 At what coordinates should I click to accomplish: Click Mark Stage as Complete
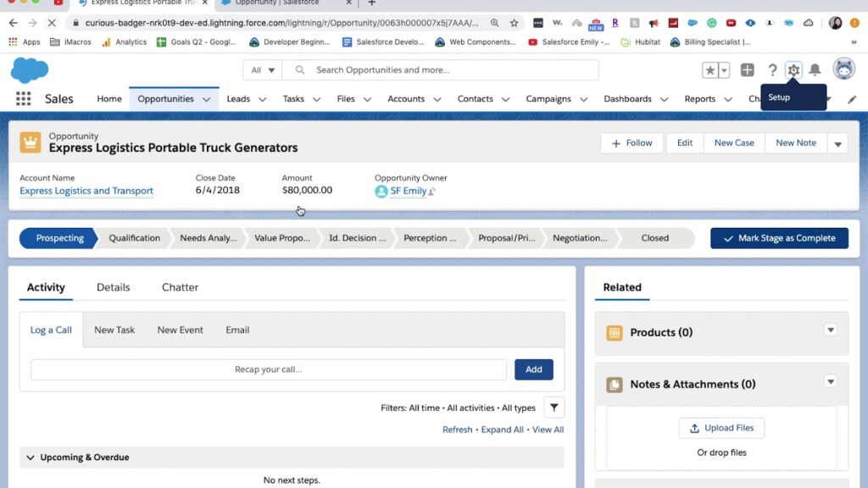(779, 238)
